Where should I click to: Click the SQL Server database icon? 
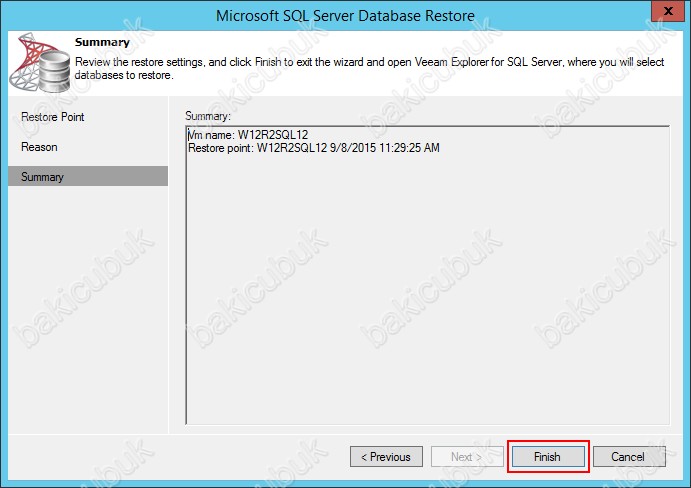point(41,63)
